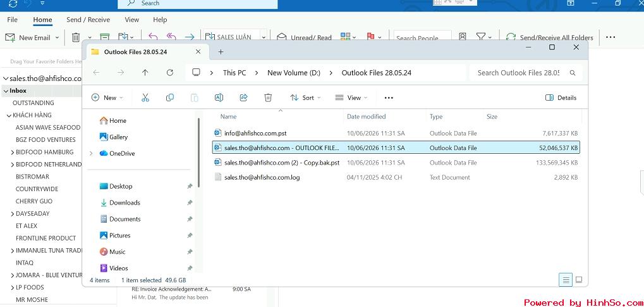Expand the LP FOODS folder

point(12,287)
